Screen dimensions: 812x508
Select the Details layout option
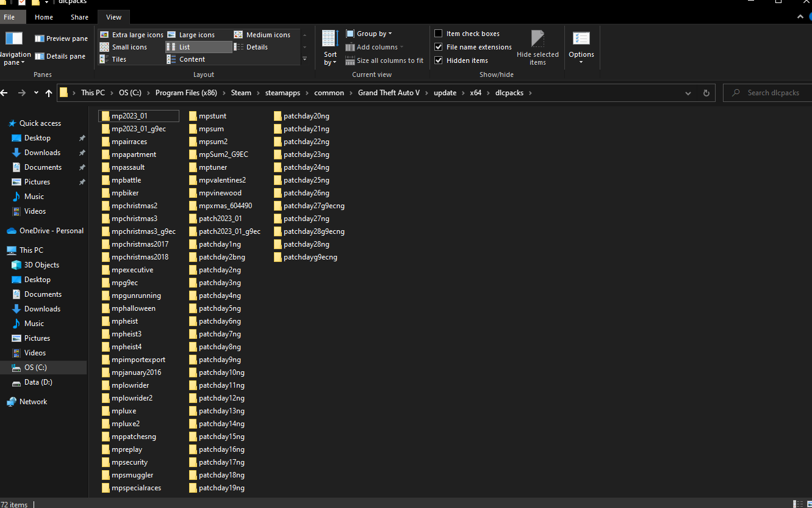coord(251,47)
